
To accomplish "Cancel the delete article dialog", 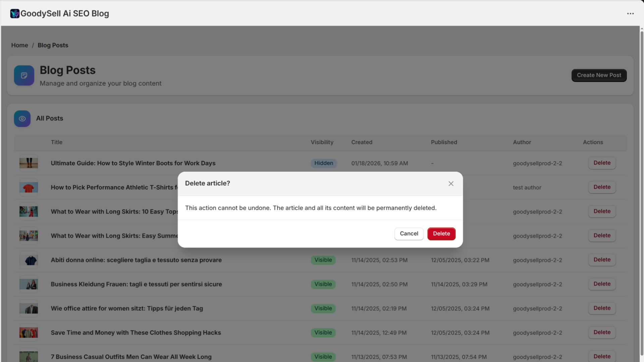I will pos(409,234).
